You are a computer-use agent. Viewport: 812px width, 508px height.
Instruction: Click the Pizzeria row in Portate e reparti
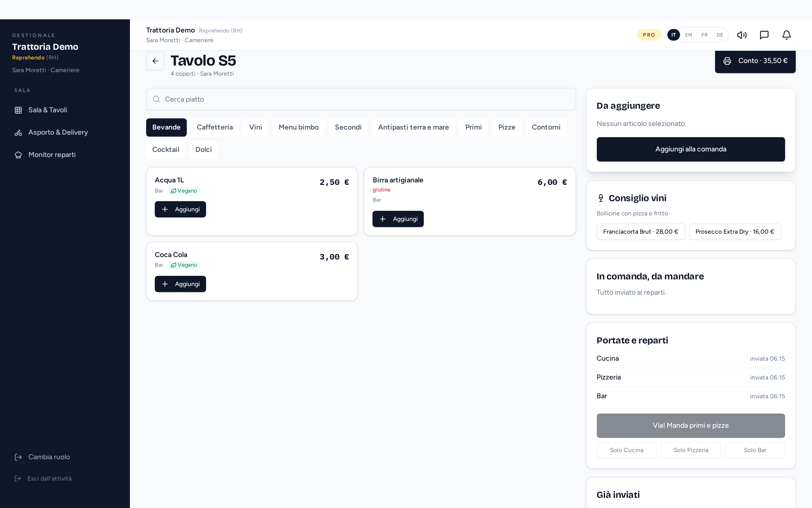[690, 377]
